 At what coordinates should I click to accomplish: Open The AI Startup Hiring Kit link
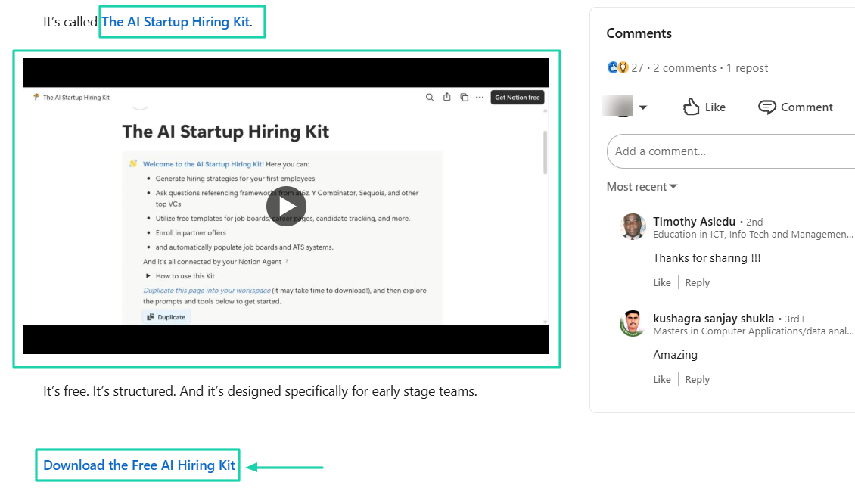coord(176,22)
